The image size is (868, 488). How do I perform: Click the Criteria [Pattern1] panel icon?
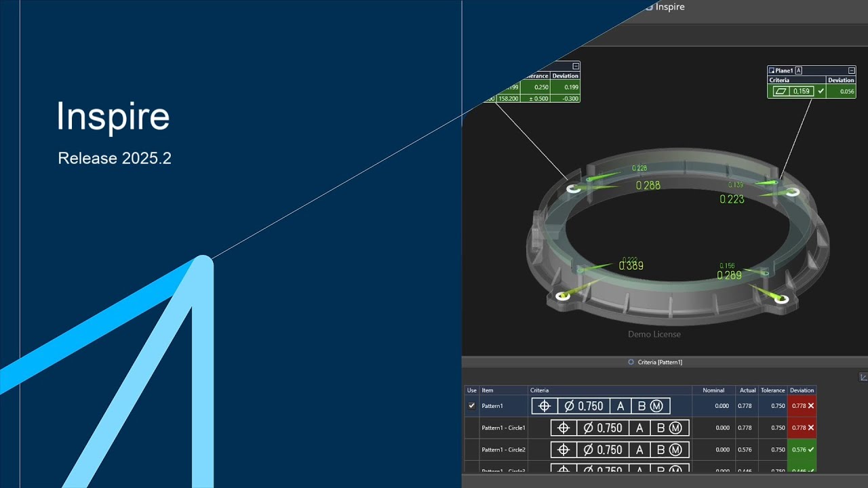tap(632, 362)
